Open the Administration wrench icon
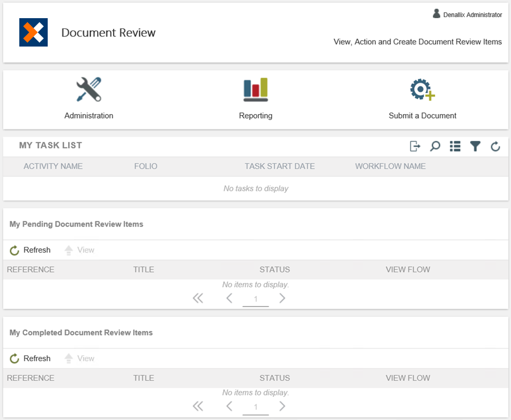This screenshot has height=420, width=511. (89, 90)
